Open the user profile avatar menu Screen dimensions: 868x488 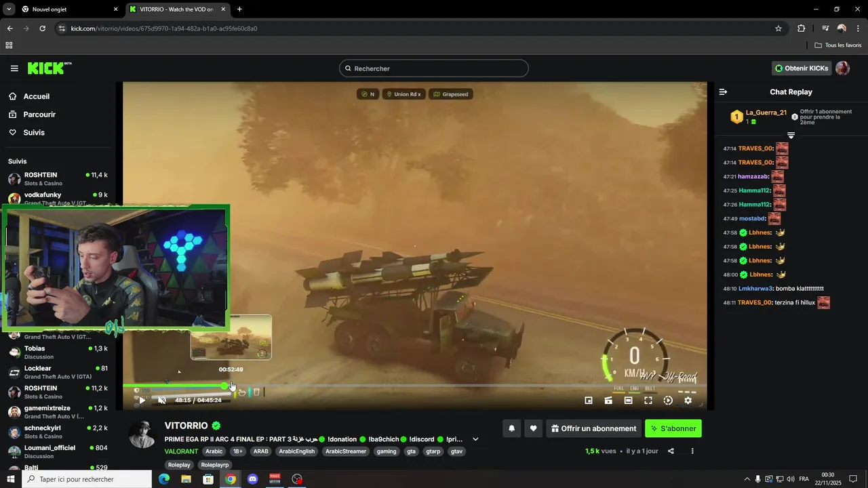[x=842, y=68]
